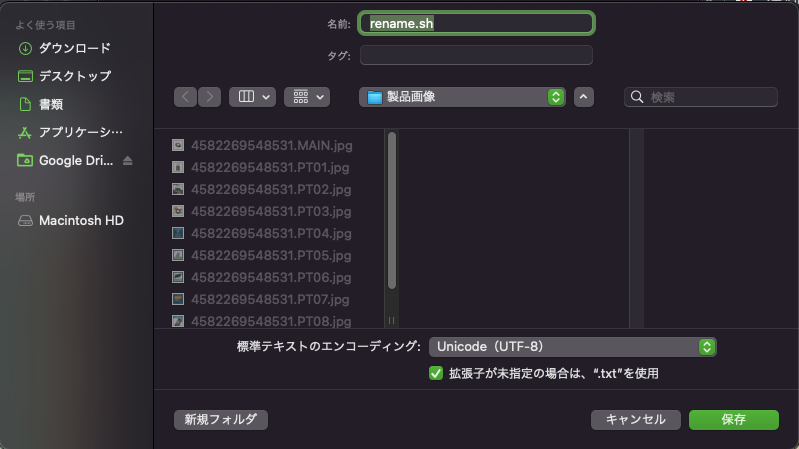Click the MAIN.jpg file thumbnail icon
The height and width of the screenshot is (449, 799).
pyautogui.click(x=178, y=146)
